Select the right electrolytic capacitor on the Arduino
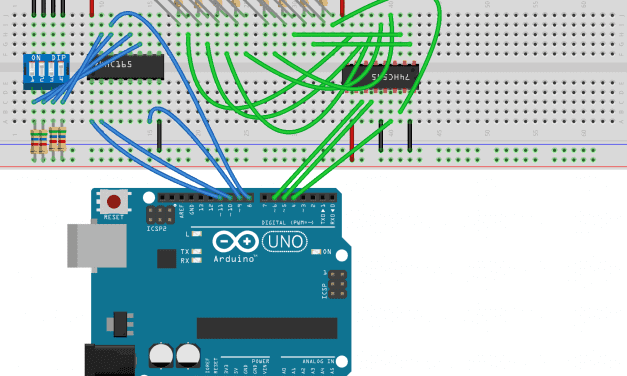 (188, 355)
